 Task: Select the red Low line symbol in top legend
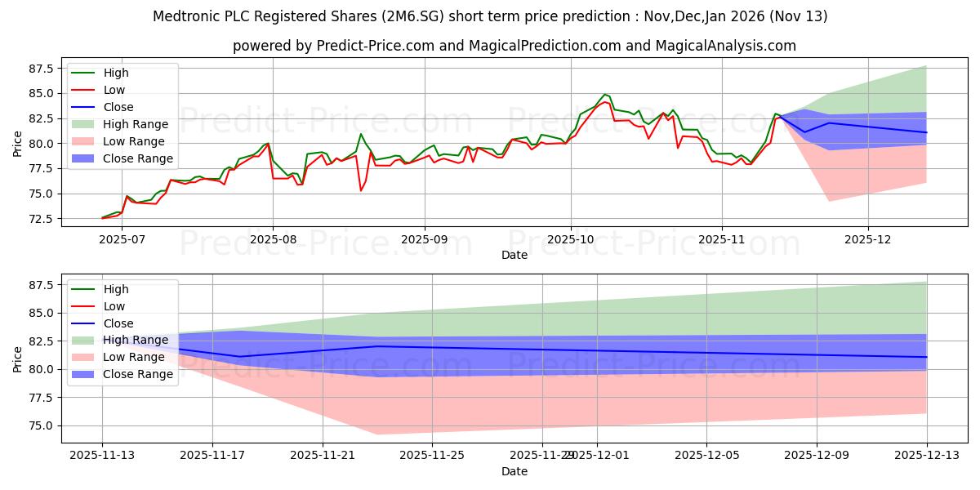(84, 89)
